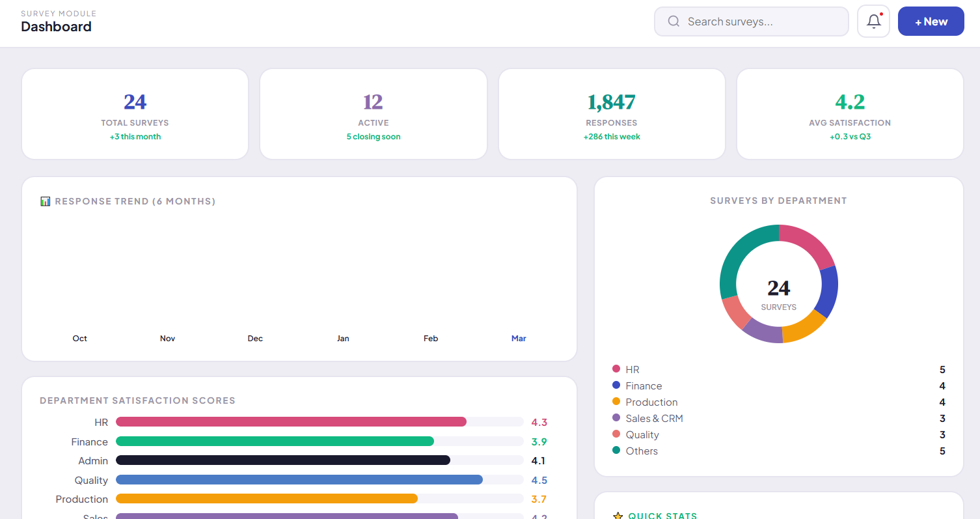
Task: Click the Production score value 3.7
Action: [x=539, y=499]
